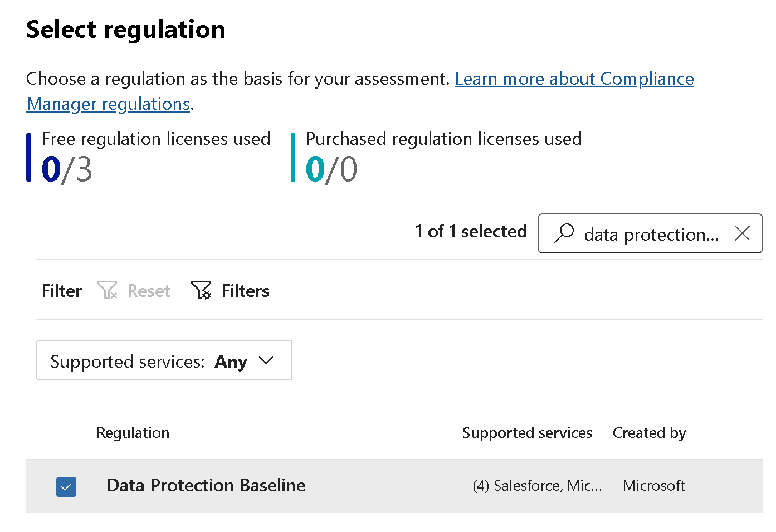
Task: Sort by the Regulation column header
Action: tap(133, 433)
